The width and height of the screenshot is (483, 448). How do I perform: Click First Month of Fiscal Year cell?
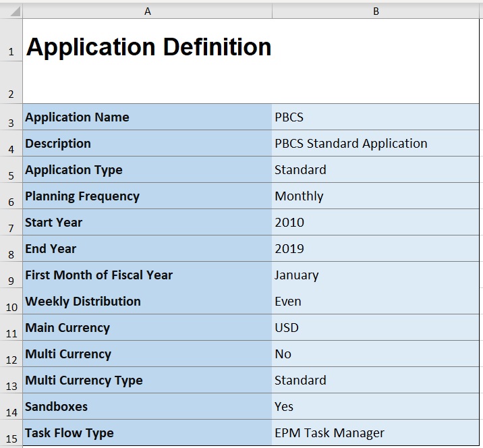tap(147, 275)
